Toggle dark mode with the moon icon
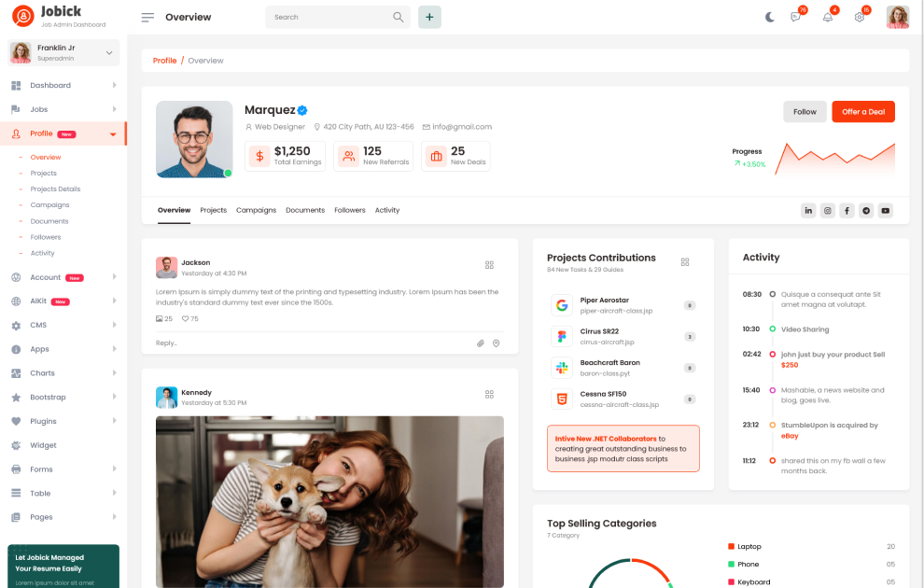The width and height of the screenshot is (924, 588). pos(770,17)
